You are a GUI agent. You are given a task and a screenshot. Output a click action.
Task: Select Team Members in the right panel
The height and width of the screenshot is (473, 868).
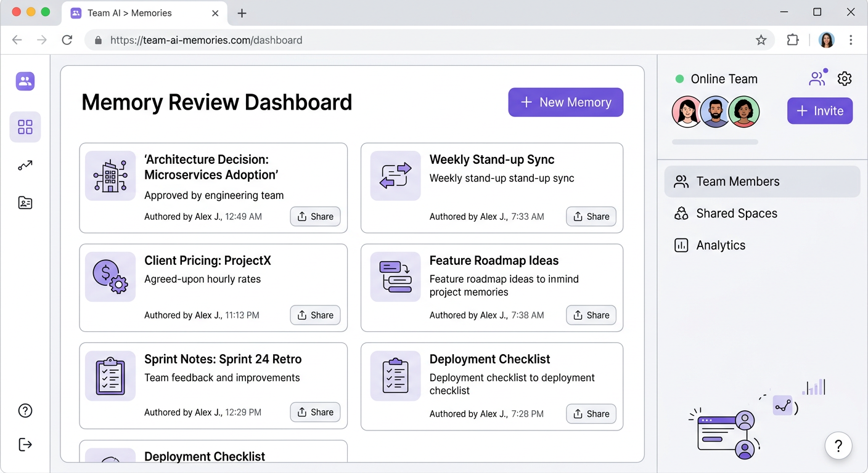762,181
